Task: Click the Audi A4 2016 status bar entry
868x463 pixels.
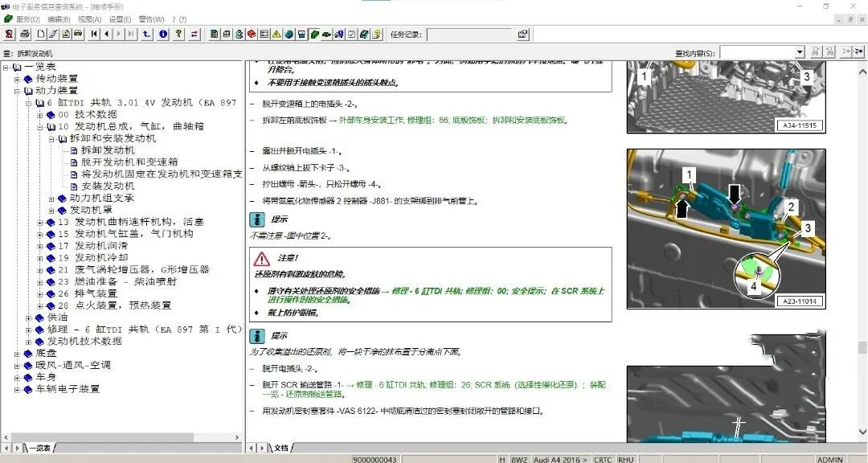Action: [x=560, y=460]
